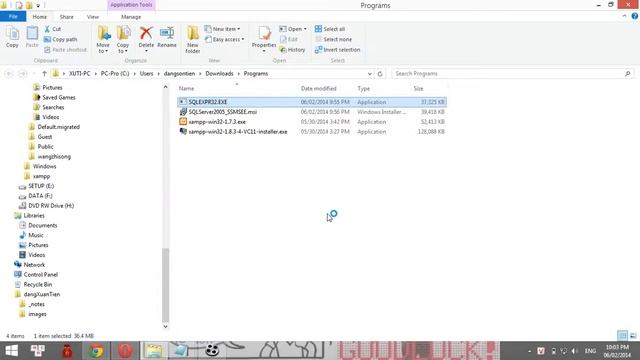Click Users in the address breadcrumb
The width and height of the screenshot is (640, 360).
tap(146, 73)
